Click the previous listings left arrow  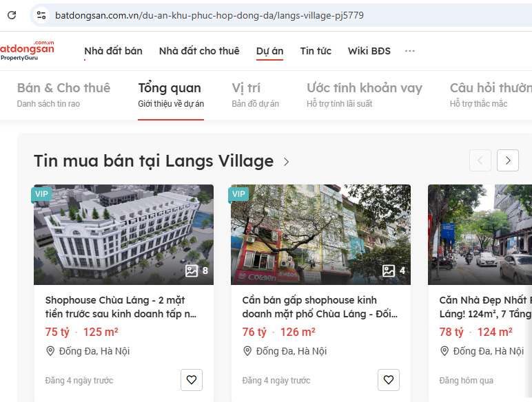tap(480, 161)
